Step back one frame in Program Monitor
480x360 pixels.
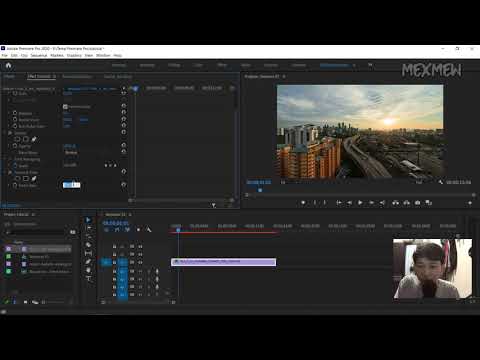click(349, 203)
